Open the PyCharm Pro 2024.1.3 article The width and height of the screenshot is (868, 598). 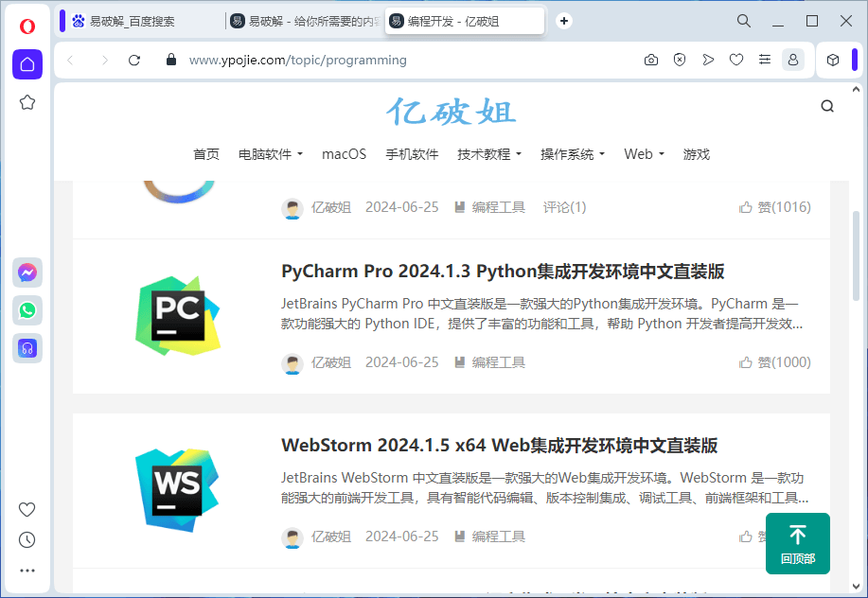[x=503, y=272]
